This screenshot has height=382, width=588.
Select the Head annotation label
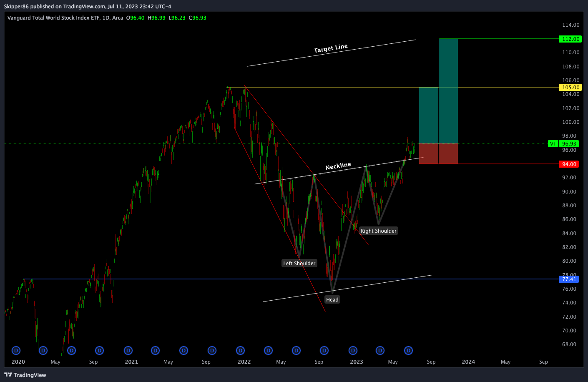pos(332,299)
